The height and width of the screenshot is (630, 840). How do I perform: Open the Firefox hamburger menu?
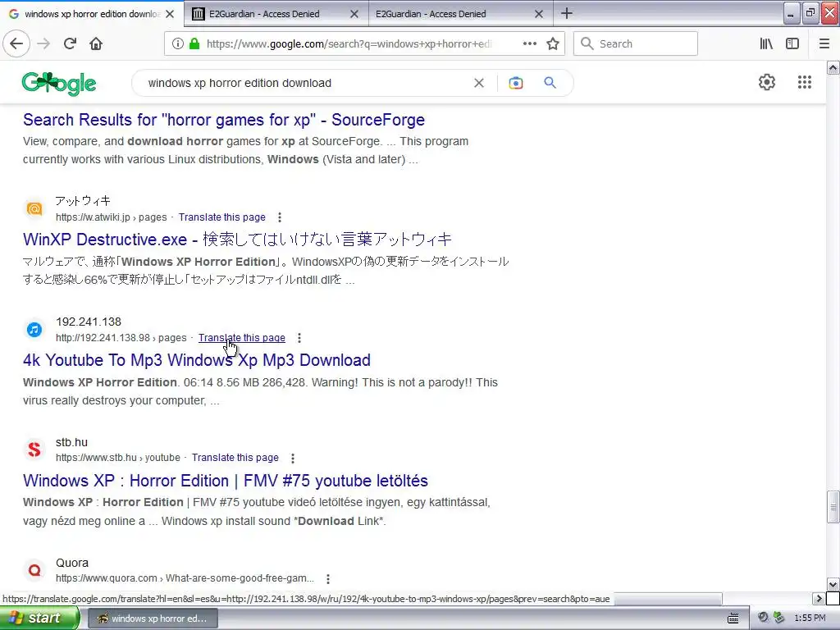click(x=824, y=43)
